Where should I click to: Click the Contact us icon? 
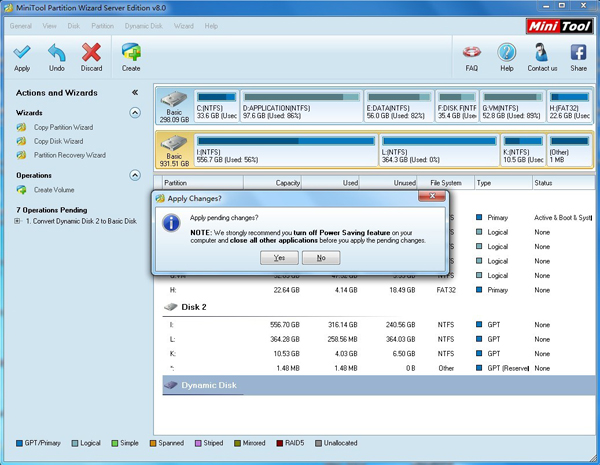541,52
